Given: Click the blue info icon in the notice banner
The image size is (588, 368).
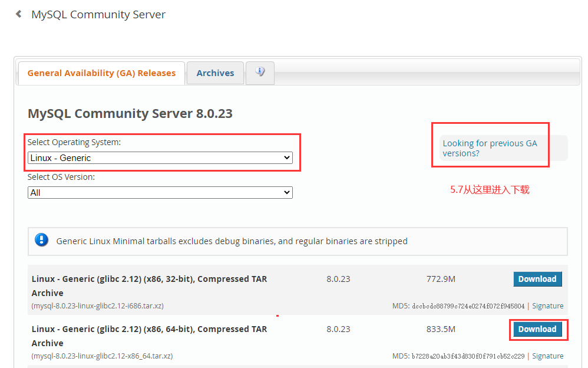Looking at the screenshot, I should pyautogui.click(x=41, y=239).
